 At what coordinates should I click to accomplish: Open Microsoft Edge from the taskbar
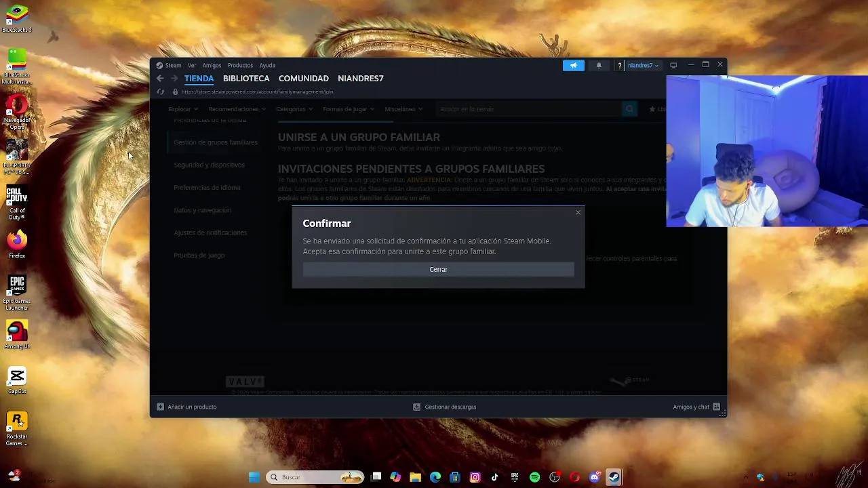pos(435,477)
